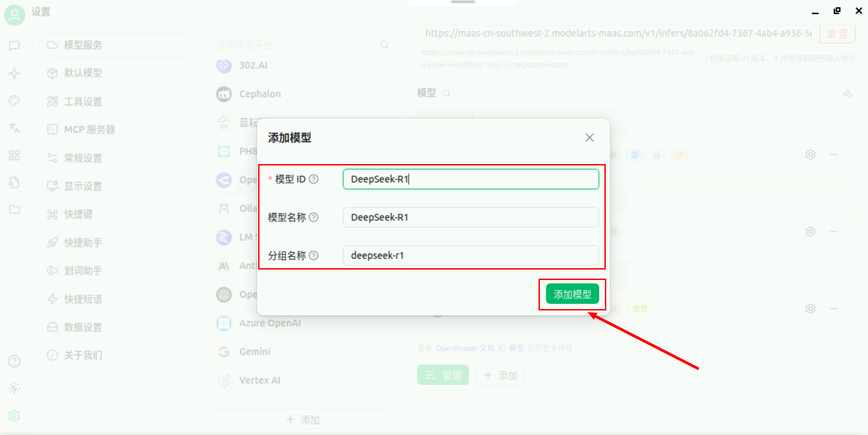Click the 重置 button
Screen dimensions: 868x435
(x=837, y=34)
